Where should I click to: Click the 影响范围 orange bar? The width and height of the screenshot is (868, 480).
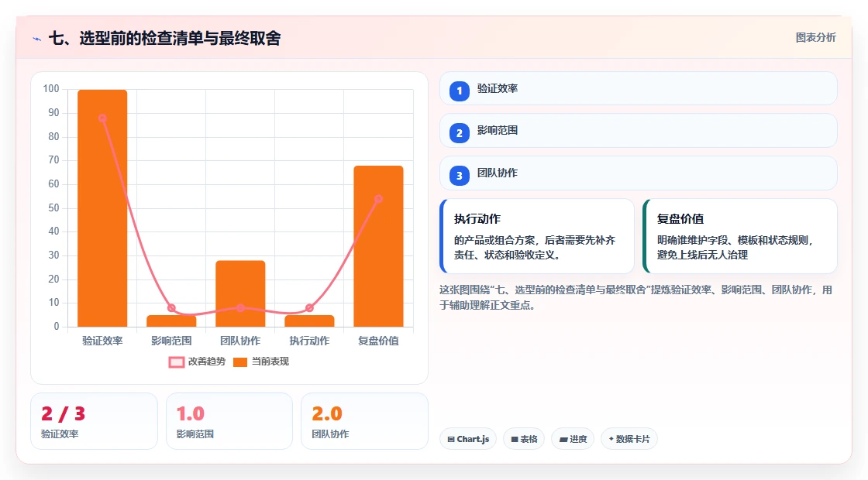(x=171, y=321)
